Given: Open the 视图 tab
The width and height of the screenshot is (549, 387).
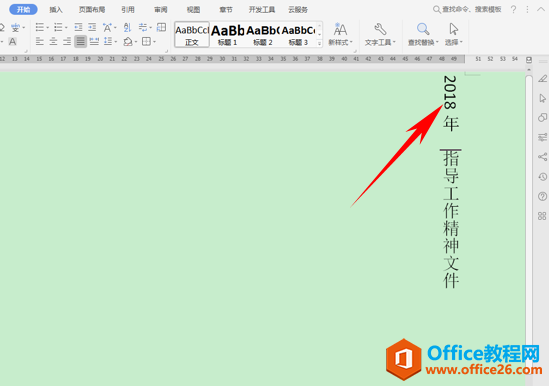Looking at the screenshot, I should (x=193, y=9).
